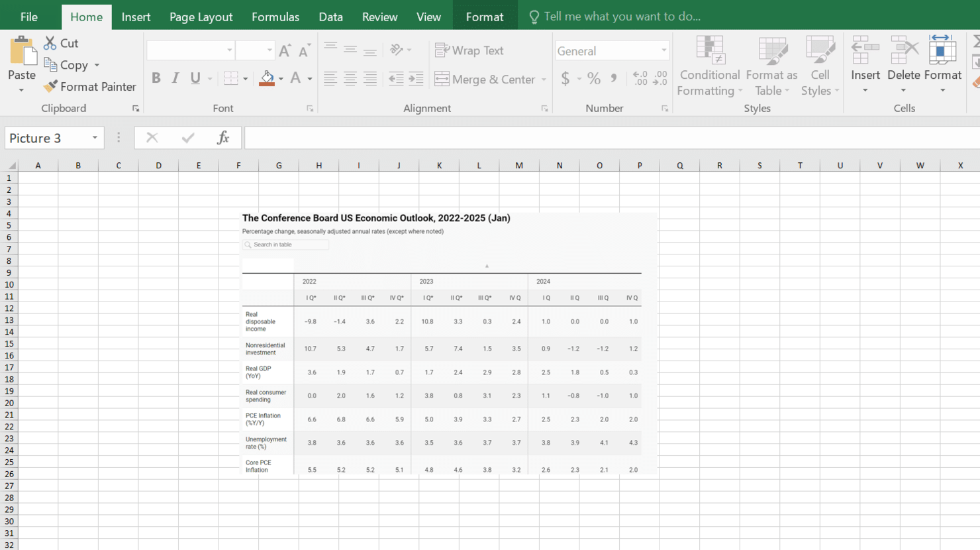Screen dimensions: 980x550
Task: Open the Merge & Center dropdown
Action: [544, 80]
